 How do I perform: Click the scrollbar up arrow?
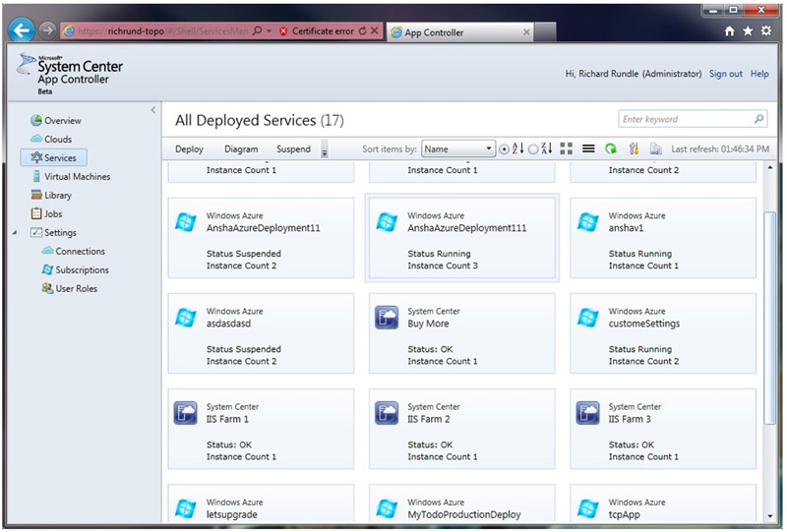pos(770,167)
